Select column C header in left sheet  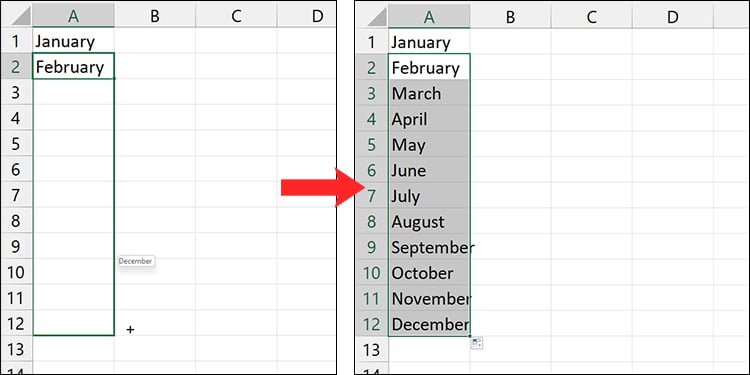click(x=236, y=17)
